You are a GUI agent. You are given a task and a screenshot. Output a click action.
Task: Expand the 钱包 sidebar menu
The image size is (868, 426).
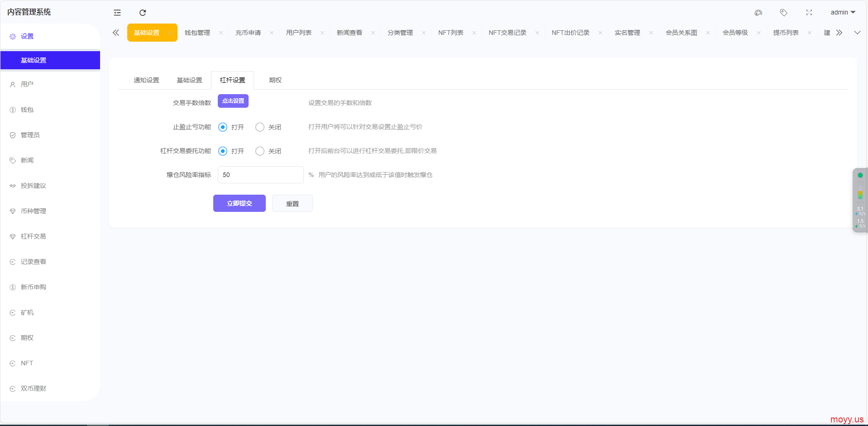pyautogui.click(x=50, y=110)
